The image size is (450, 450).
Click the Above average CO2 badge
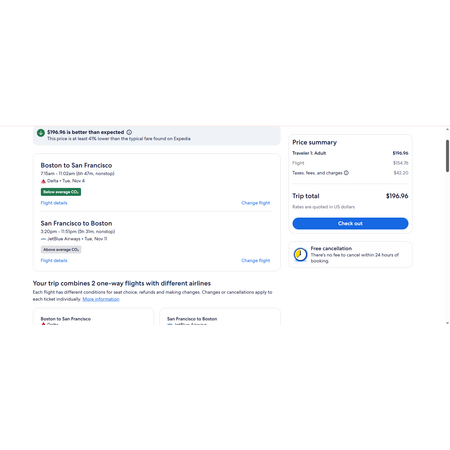tap(61, 250)
